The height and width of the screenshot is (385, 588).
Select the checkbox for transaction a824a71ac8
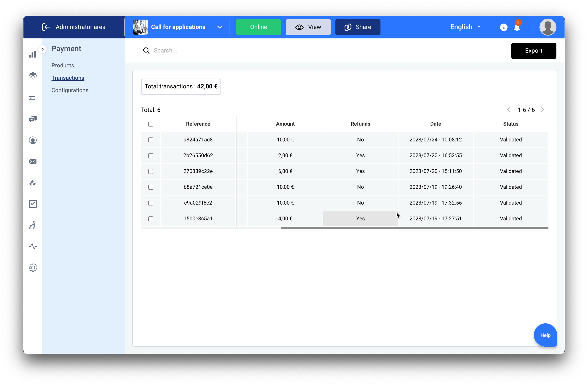151,140
